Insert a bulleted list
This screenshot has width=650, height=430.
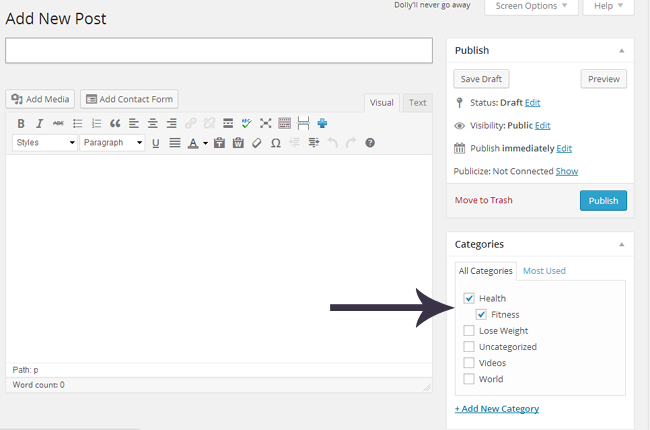tap(78, 124)
